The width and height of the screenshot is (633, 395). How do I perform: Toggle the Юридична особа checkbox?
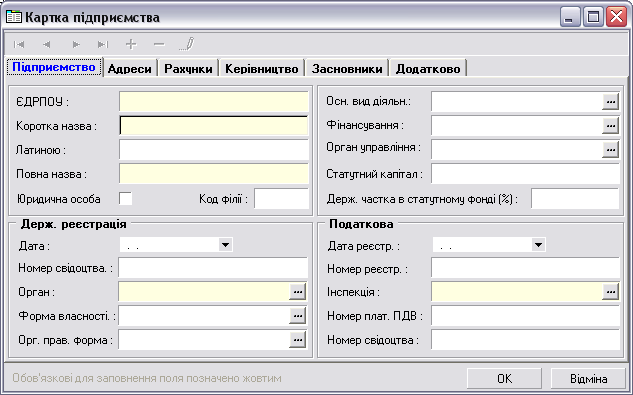(126, 199)
